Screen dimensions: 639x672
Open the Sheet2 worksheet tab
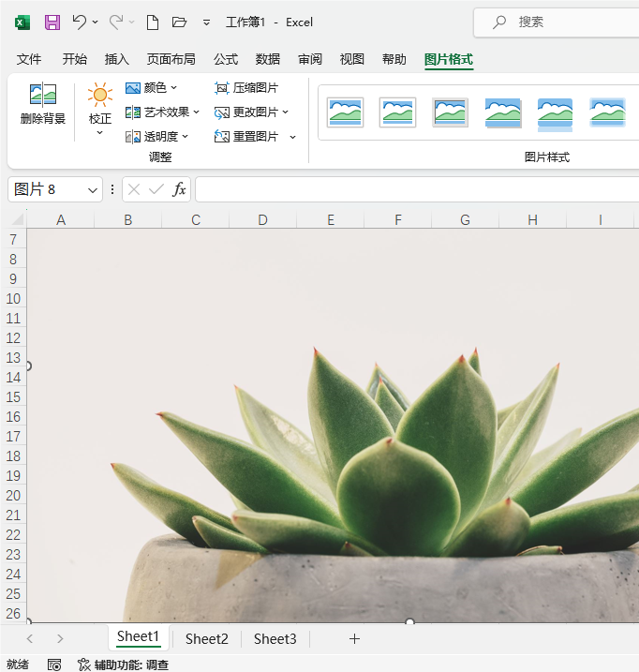coord(206,638)
